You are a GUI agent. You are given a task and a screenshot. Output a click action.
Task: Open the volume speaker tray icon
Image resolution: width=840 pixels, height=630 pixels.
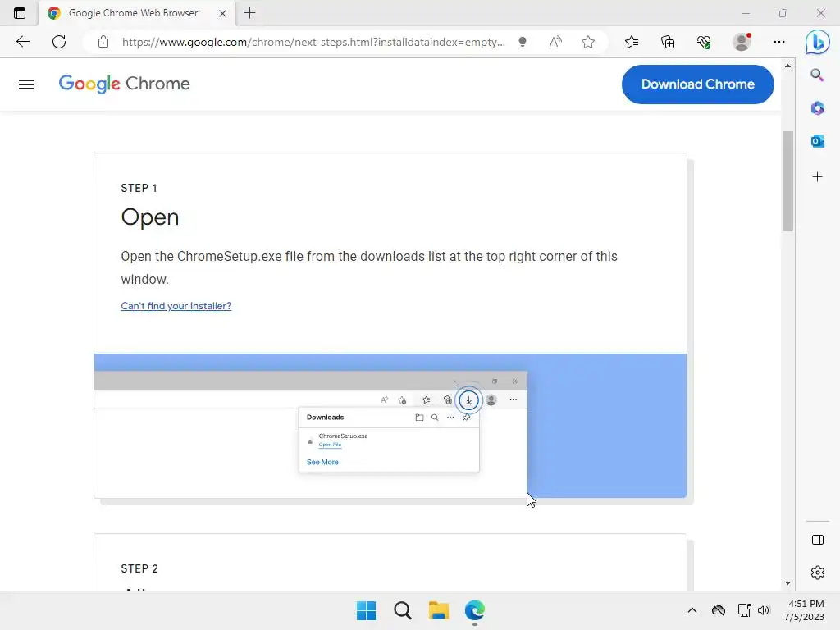[764, 610]
